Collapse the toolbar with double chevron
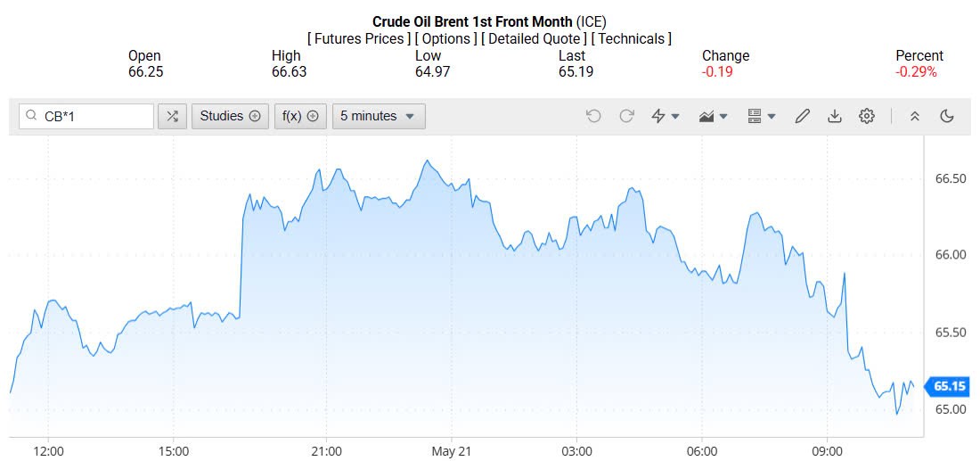 914,116
